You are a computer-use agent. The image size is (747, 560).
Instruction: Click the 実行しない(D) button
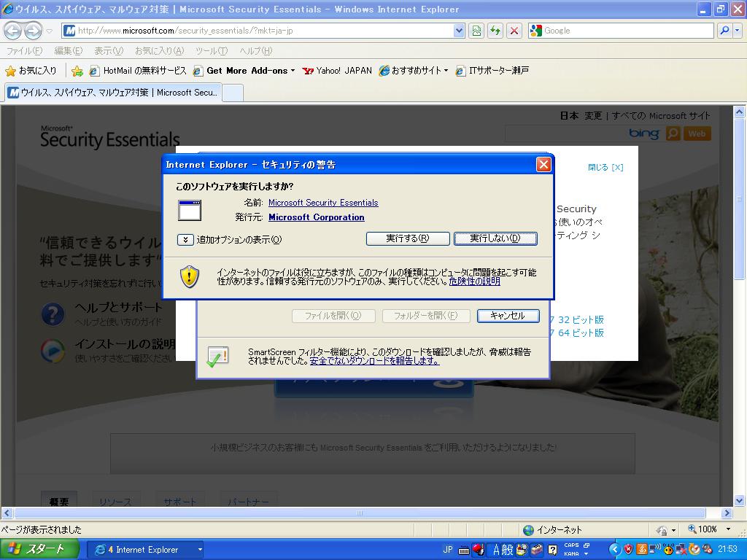click(x=495, y=238)
